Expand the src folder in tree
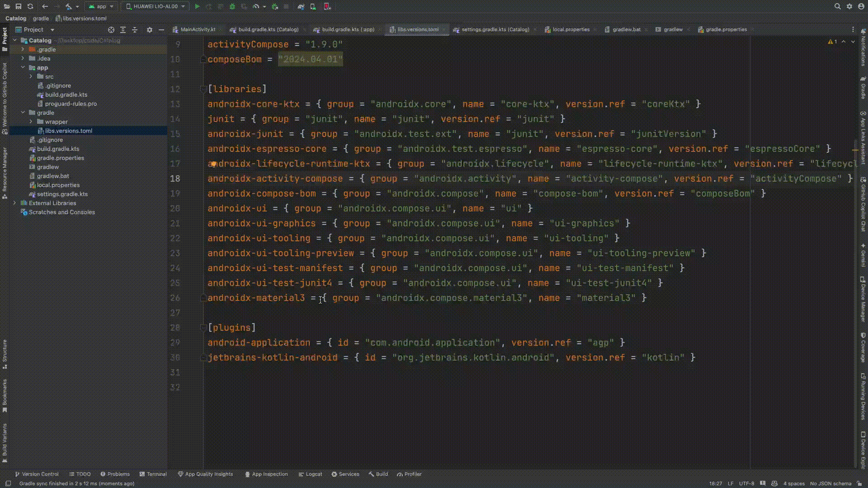Image resolution: width=868 pixels, height=488 pixels. 31,76
